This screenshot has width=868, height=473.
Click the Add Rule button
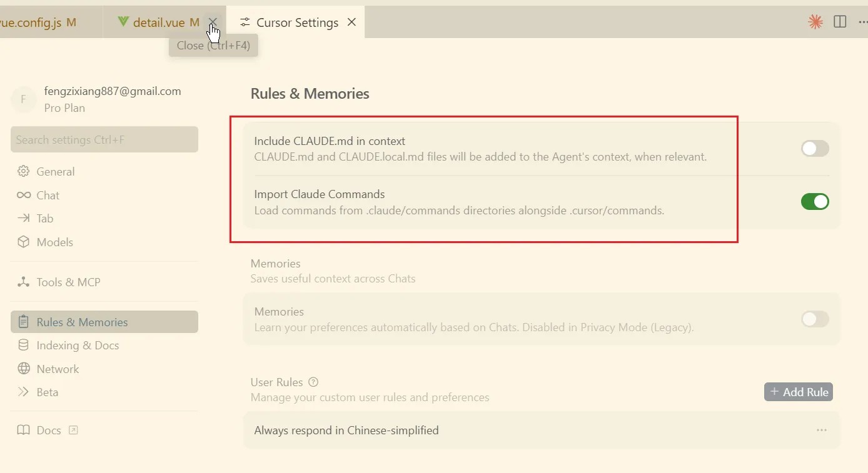click(x=798, y=392)
